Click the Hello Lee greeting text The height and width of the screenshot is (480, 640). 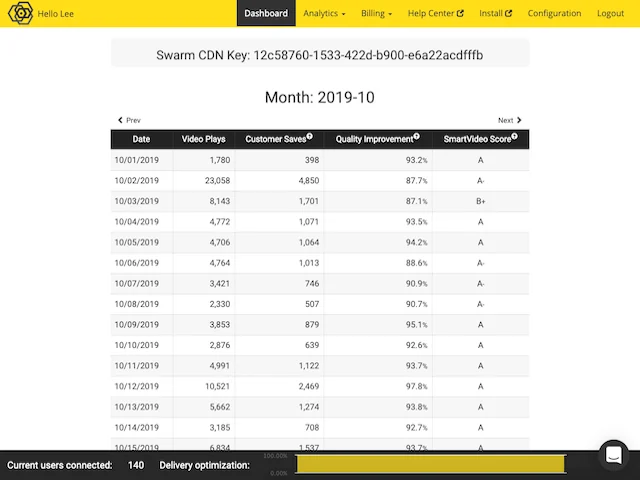(x=56, y=14)
